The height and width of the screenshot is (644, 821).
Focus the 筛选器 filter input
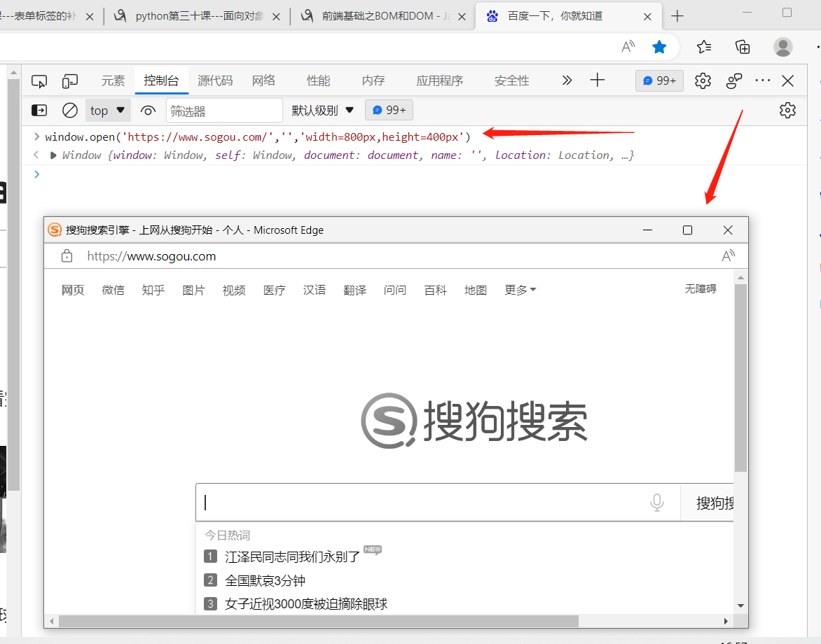coord(224,111)
